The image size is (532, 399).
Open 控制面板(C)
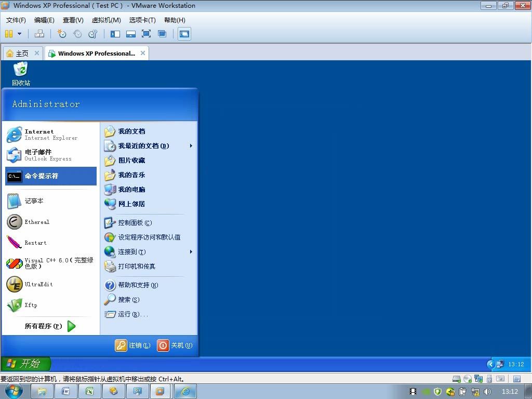149,223
